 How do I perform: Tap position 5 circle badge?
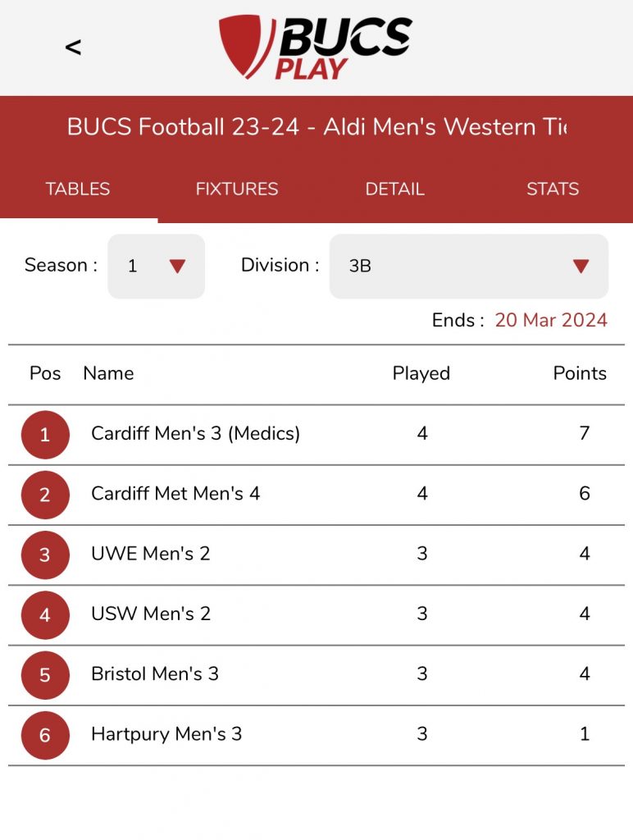coord(45,674)
